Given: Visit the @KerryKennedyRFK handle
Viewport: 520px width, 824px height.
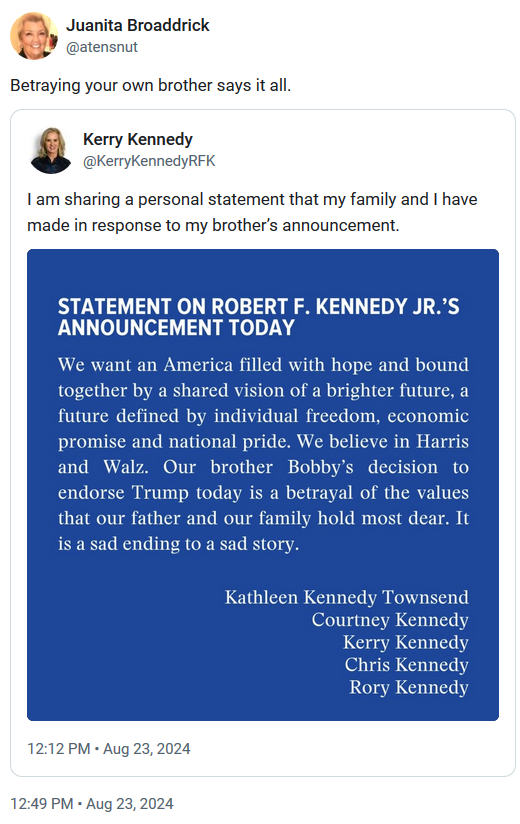Looking at the screenshot, I should click(149, 161).
